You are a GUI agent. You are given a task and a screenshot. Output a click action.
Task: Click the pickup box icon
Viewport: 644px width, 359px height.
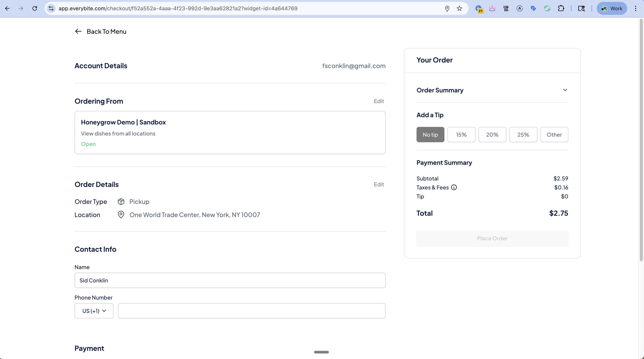(121, 202)
